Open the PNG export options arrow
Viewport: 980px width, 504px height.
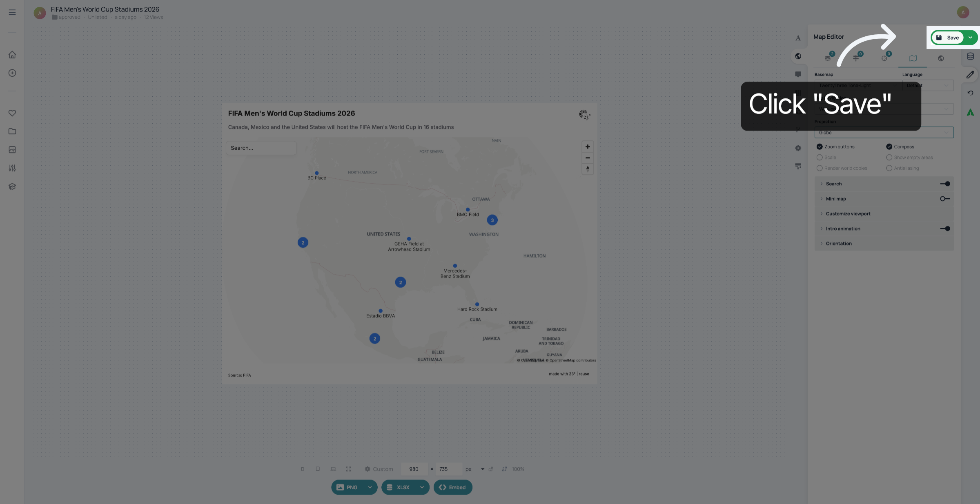(370, 487)
